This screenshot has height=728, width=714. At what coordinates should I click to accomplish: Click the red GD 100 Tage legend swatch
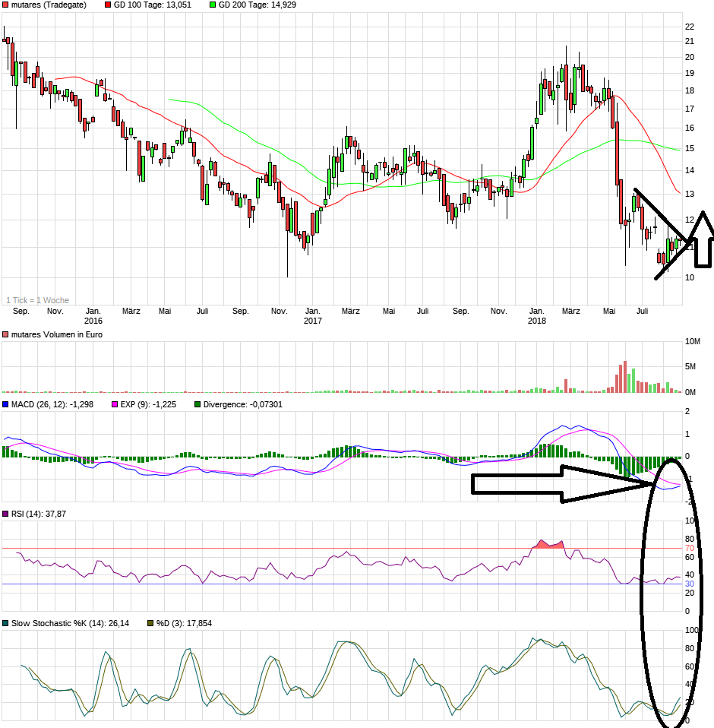108,5
